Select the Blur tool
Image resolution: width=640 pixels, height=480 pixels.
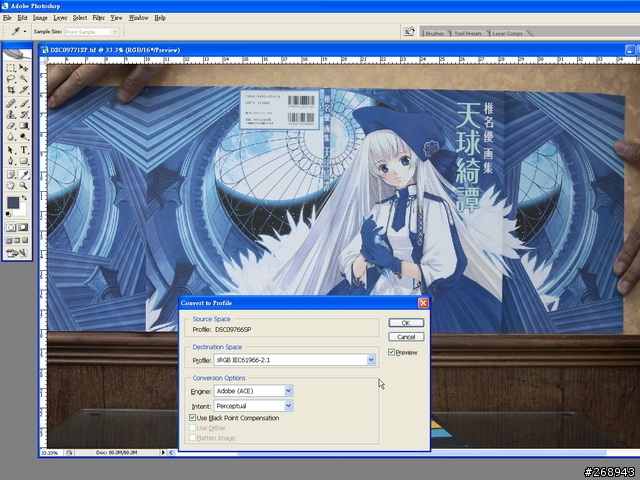pyautogui.click(x=11, y=137)
